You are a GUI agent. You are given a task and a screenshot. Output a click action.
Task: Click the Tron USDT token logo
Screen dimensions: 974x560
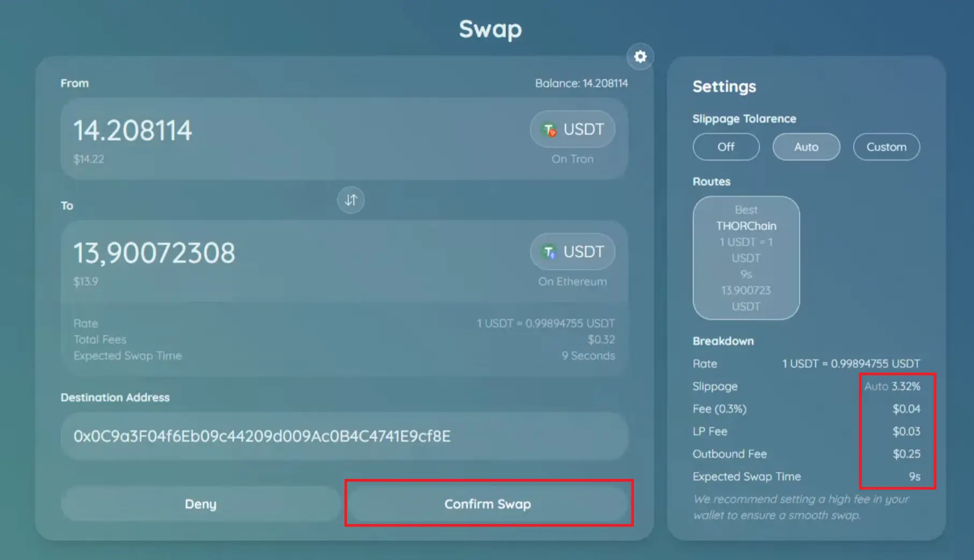(x=549, y=129)
